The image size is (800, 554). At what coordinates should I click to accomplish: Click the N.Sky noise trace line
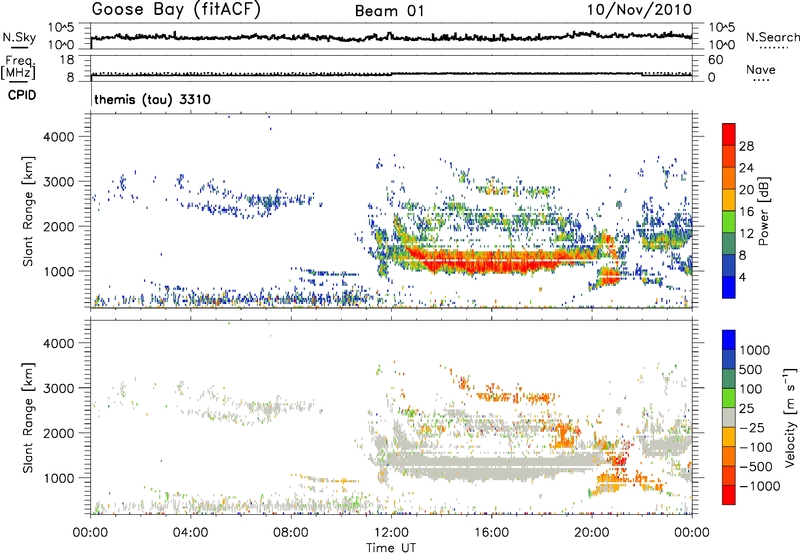click(x=391, y=37)
